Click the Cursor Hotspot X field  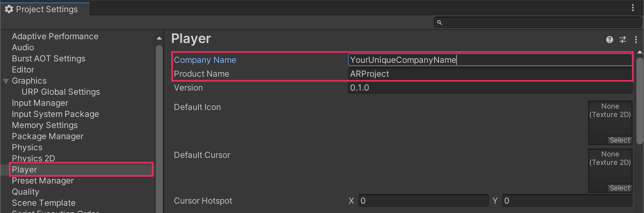(423, 201)
